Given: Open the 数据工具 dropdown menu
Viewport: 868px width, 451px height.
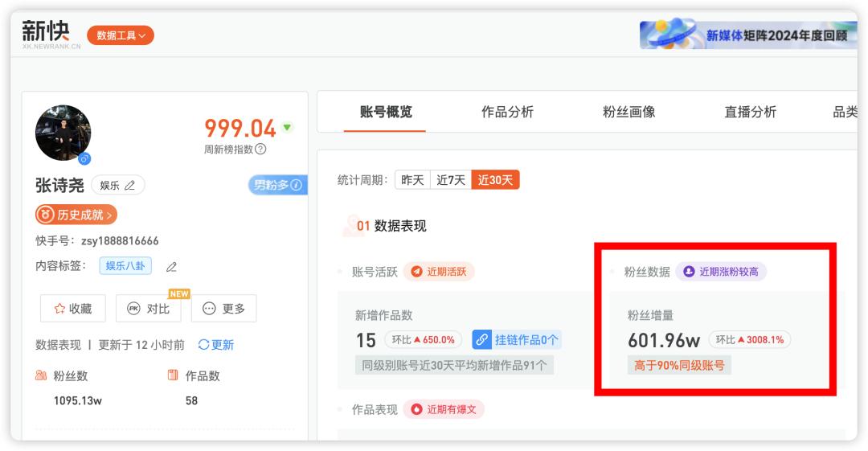Looking at the screenshot, I should [x=121, y=35].
